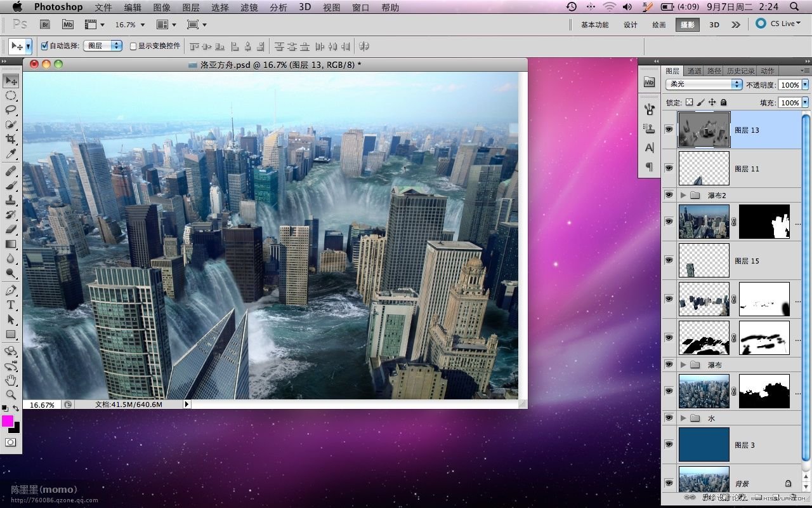Open the 滤镜 menu
This screenshot has height=508, width=812.
coord(249,7)
